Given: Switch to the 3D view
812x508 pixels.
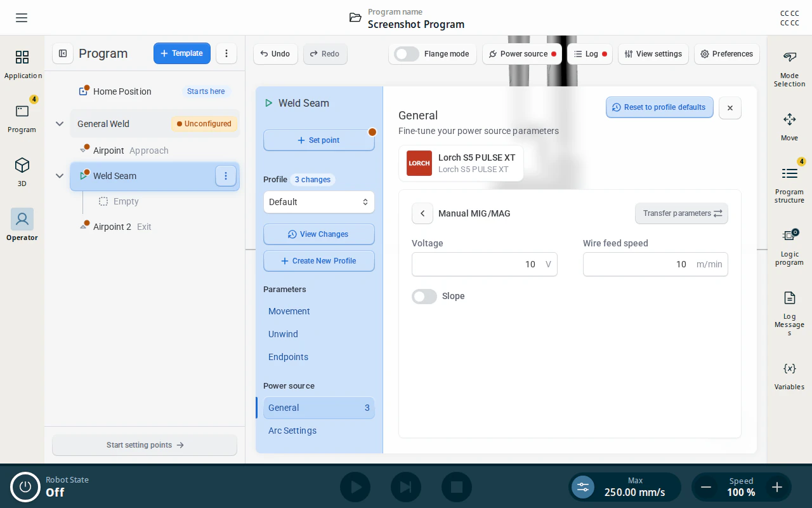Looking at the screenshot, I should 22,173.
